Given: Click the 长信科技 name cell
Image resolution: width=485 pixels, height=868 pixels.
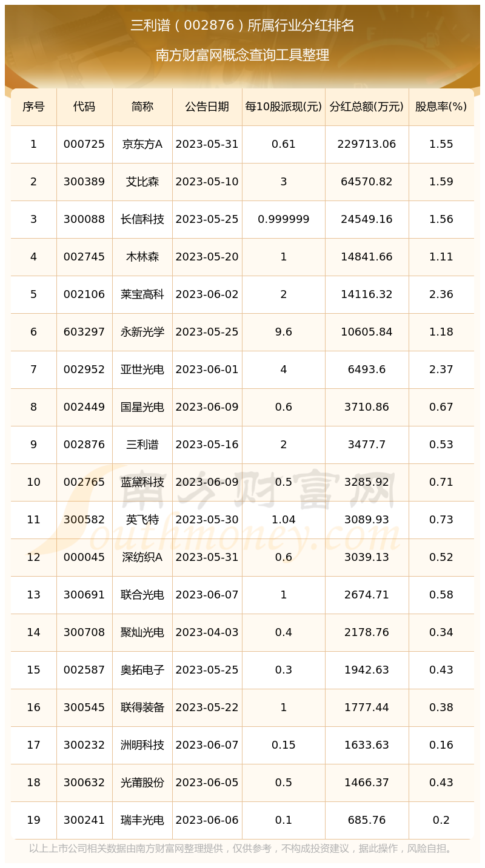Looking at the screenshot, I should coord(142,219).
